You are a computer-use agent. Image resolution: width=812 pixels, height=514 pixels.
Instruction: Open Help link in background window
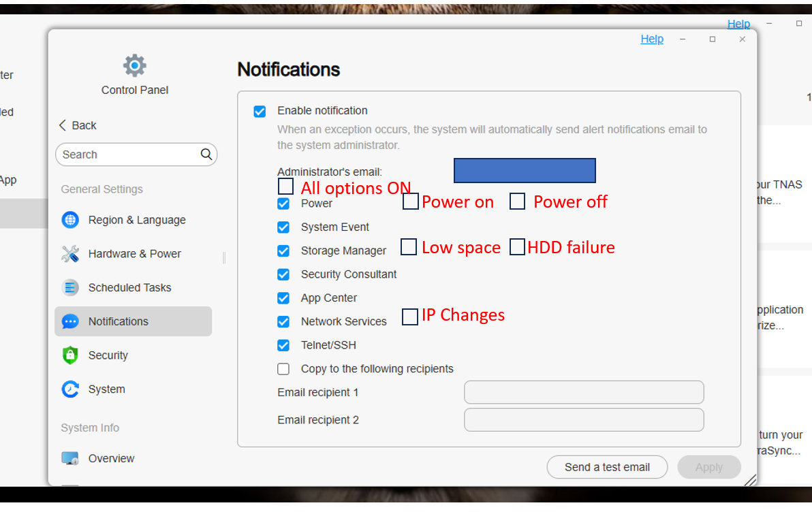[738, 24]
